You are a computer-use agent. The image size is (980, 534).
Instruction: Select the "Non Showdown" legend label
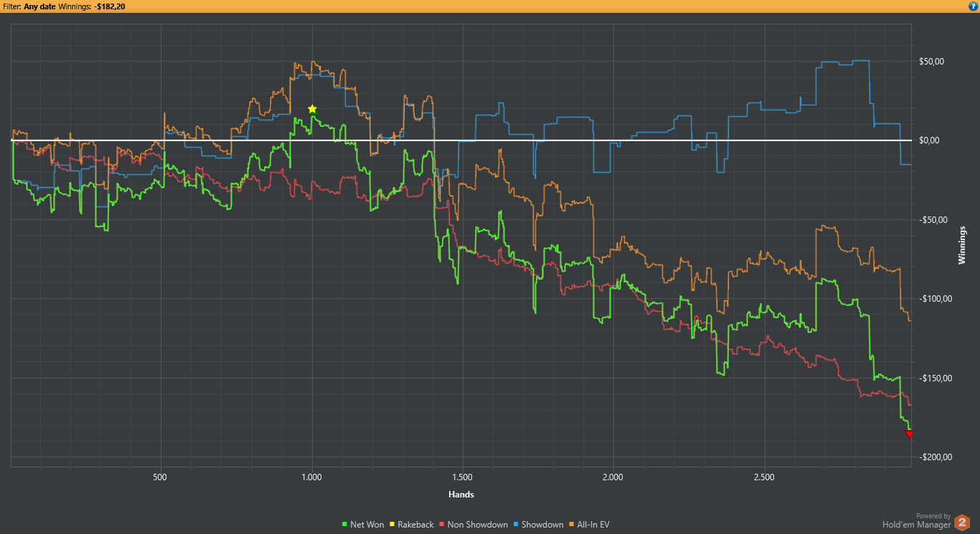point(478,525)
